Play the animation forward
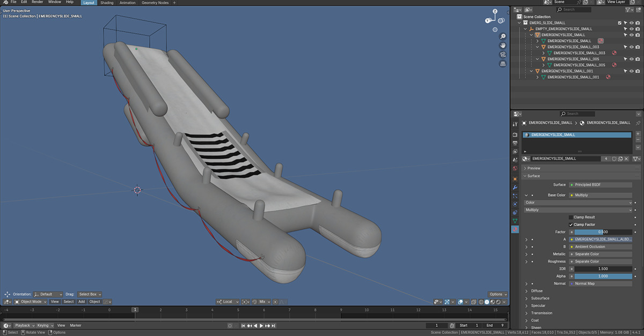 (x=261, y=325)
